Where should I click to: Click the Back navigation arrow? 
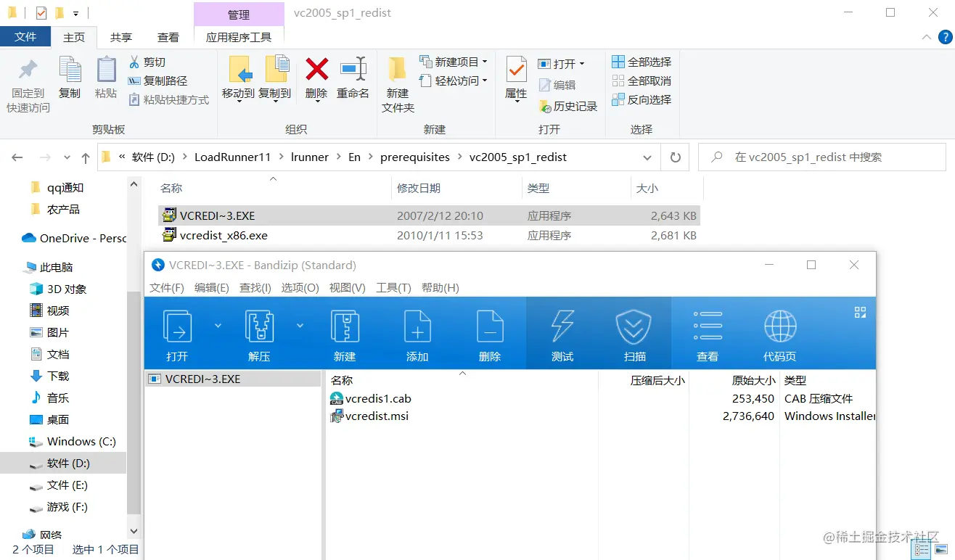tap(17, 157)
